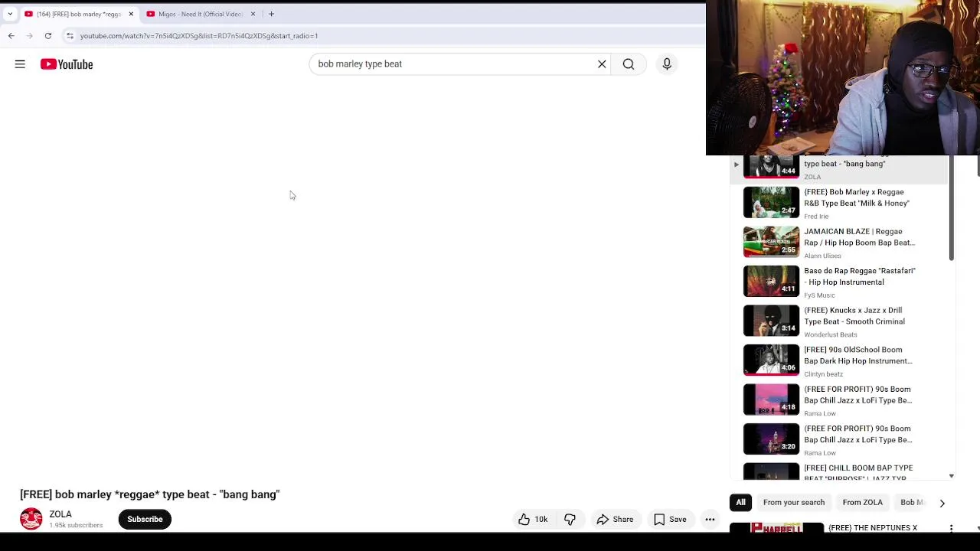Go to the YouTube home logo
The image size is (980, 551).
click(x=67, y=64)
